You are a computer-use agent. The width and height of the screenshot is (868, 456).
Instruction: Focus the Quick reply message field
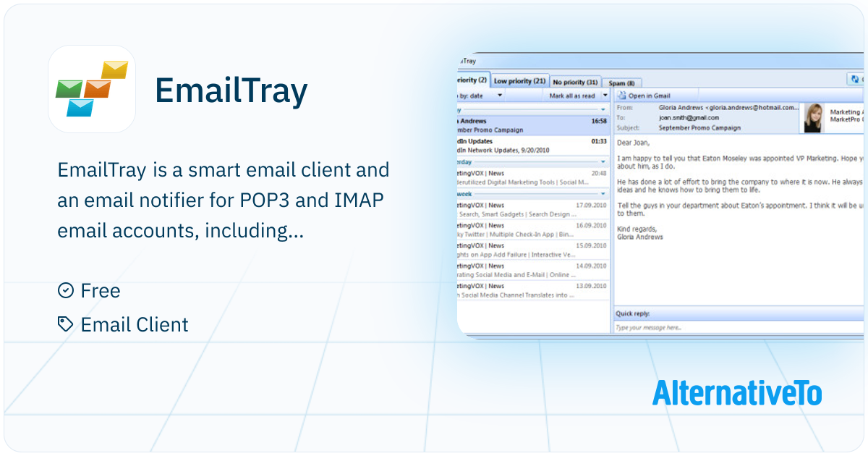[x=738, y=328]
